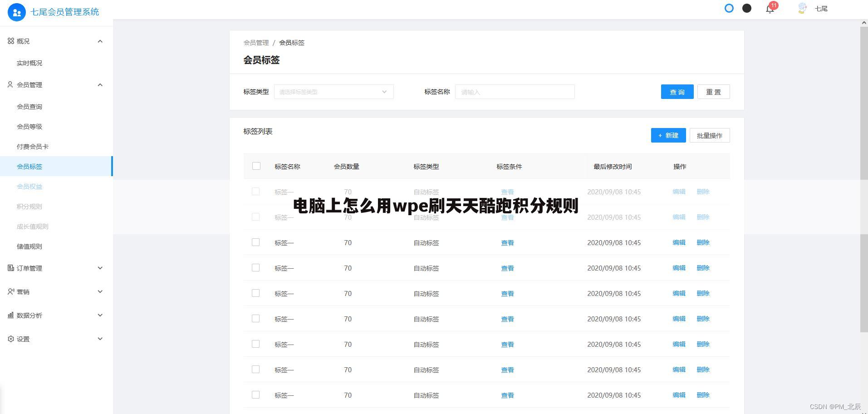The height and width of the screenshot is (414, 868).
Task: Collapse the 概况 menu chevron
Action: (100, 41)
